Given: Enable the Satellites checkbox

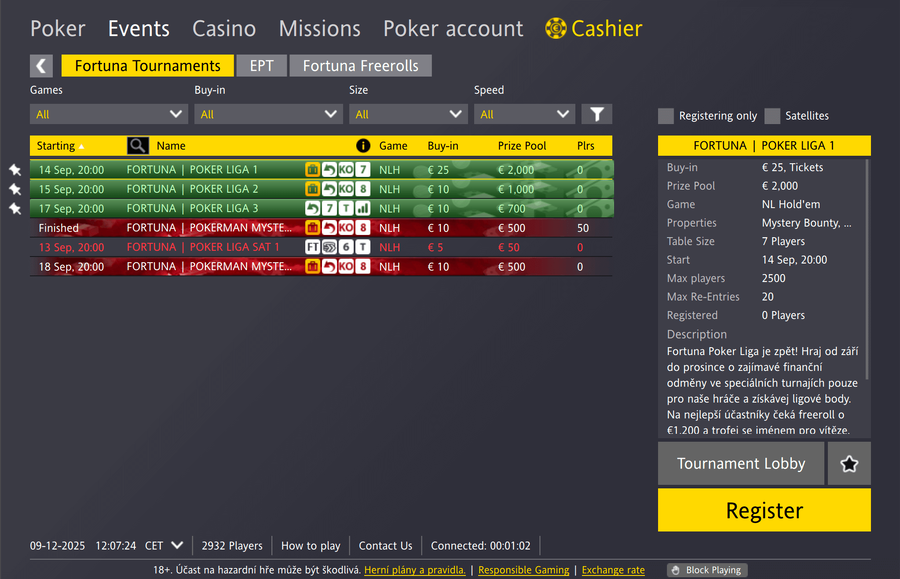Looking at the screenshot, I should [x=773, y=116].
